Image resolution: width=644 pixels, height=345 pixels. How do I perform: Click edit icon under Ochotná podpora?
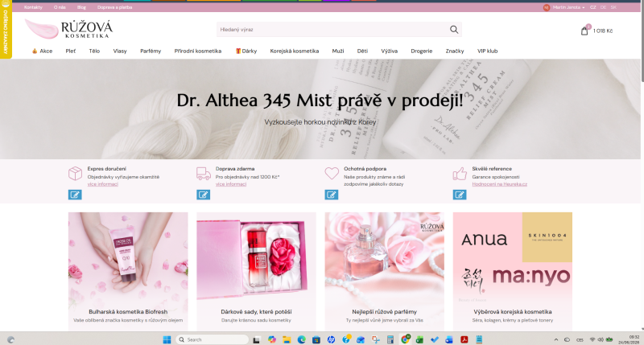[332, 195]
